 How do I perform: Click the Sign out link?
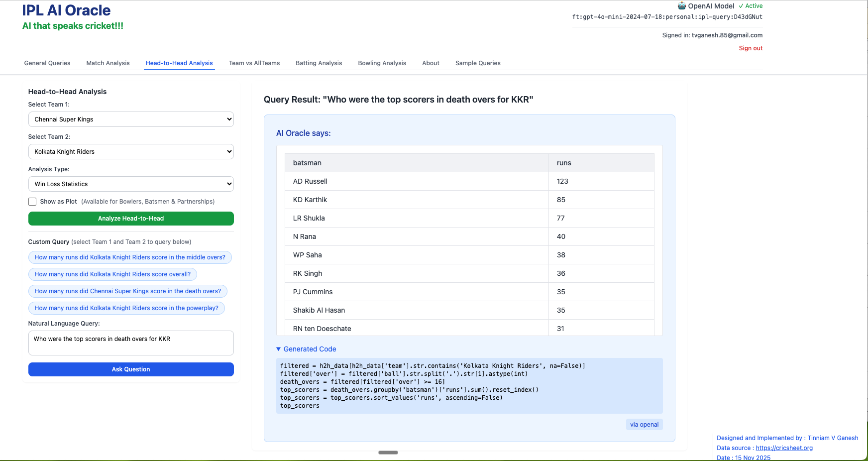click(751, 48)
